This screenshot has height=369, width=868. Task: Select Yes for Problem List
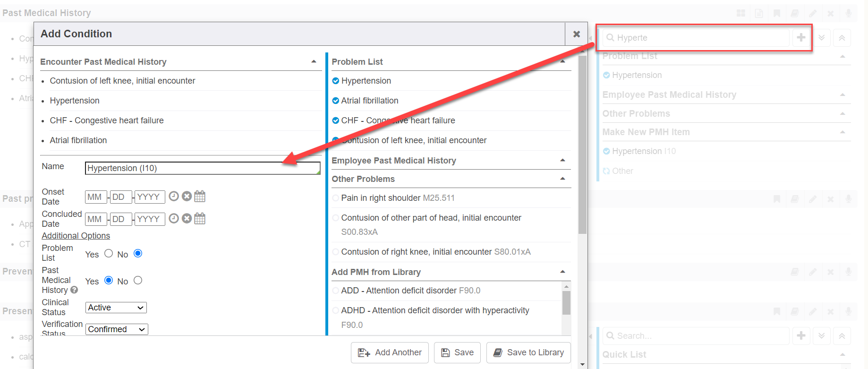pos(109,254)
